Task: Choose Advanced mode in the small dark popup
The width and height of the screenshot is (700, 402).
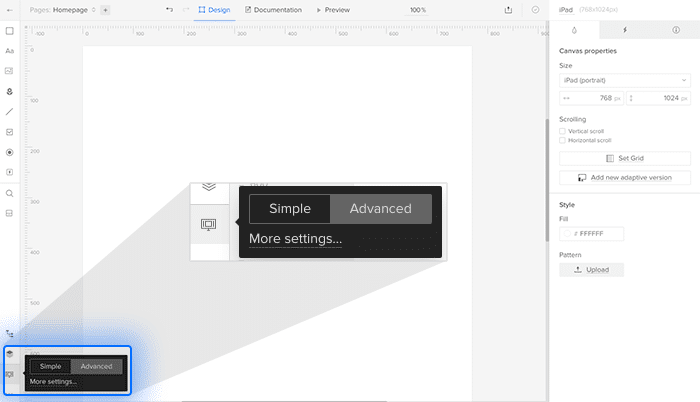Action: tap(96, 366)
